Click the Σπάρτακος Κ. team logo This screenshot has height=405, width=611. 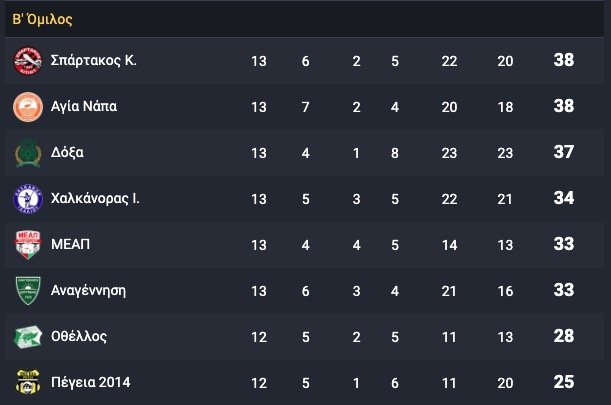28,61
